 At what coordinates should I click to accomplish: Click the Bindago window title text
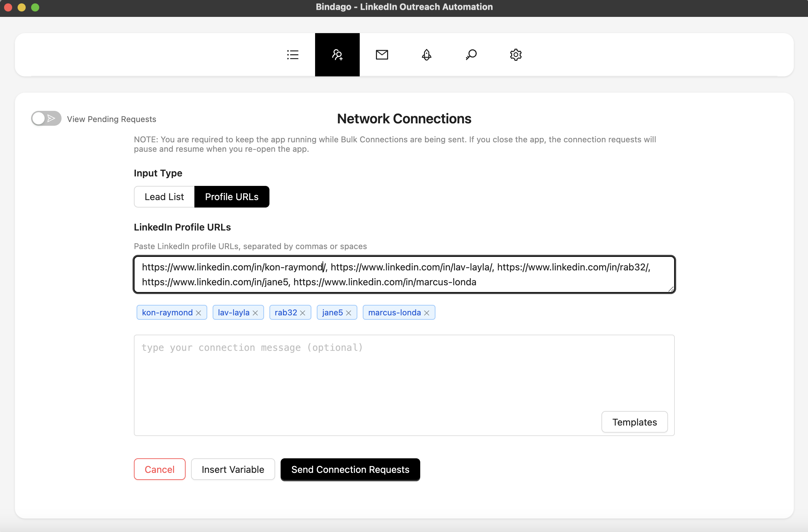pyautogui.click(x=404, y=7)
